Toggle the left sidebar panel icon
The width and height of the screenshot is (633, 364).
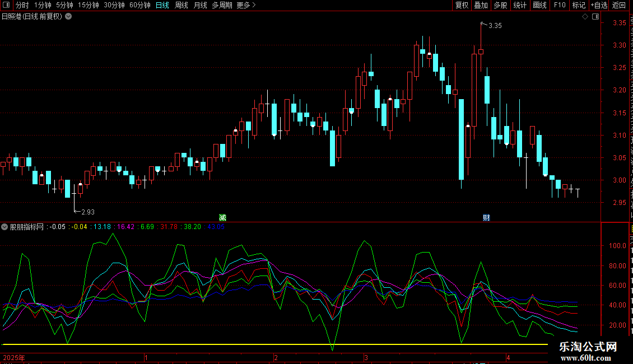coord(6,5)
